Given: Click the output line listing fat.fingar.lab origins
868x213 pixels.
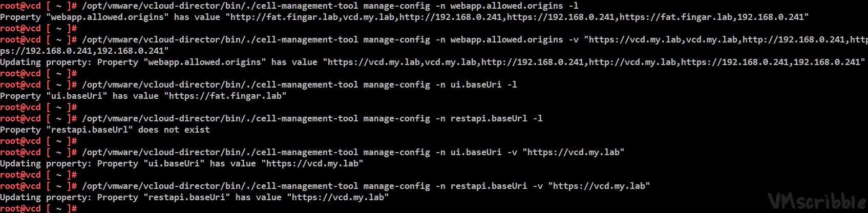Looking at the screenshot, I should (x=404, y=17).
